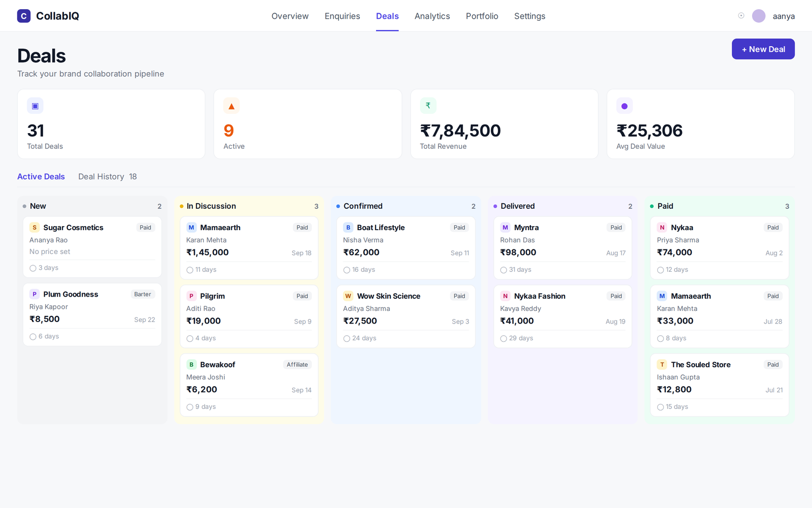Click the CollabIQ logo icon
Image resolution: width=812 pixels, height=508 pixels.
24,16
